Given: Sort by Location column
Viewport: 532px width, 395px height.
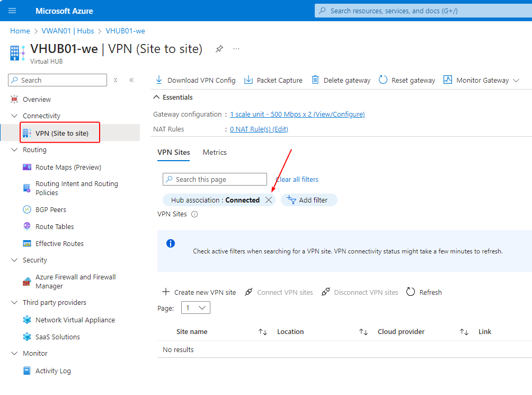Looking at the screenshot, I should coord(363,332).
